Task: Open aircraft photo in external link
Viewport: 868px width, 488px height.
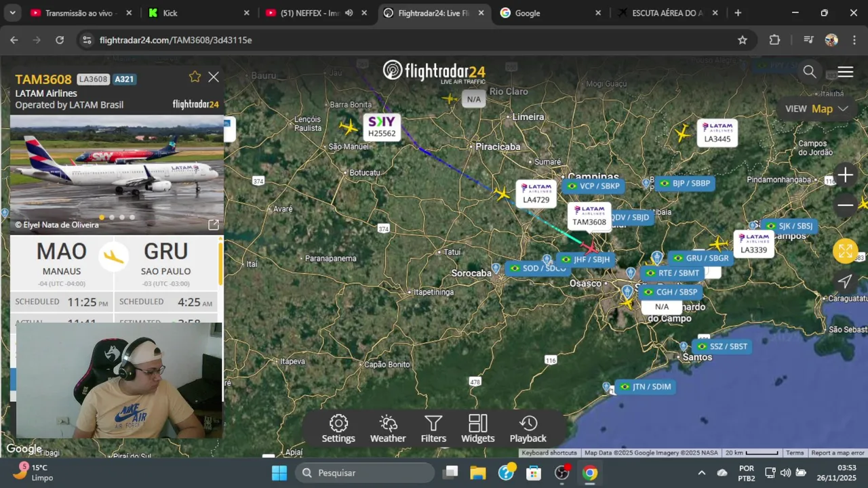Action: 213,225
